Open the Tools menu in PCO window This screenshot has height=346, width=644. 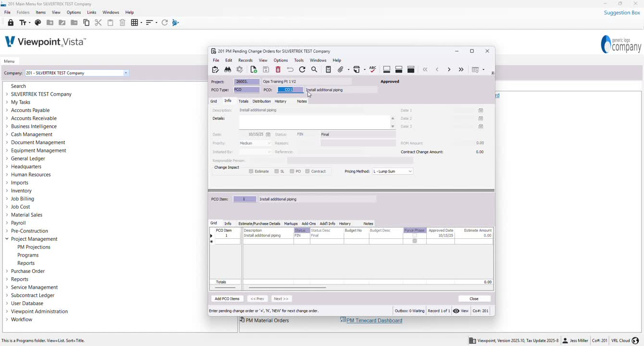pos(298,61)
